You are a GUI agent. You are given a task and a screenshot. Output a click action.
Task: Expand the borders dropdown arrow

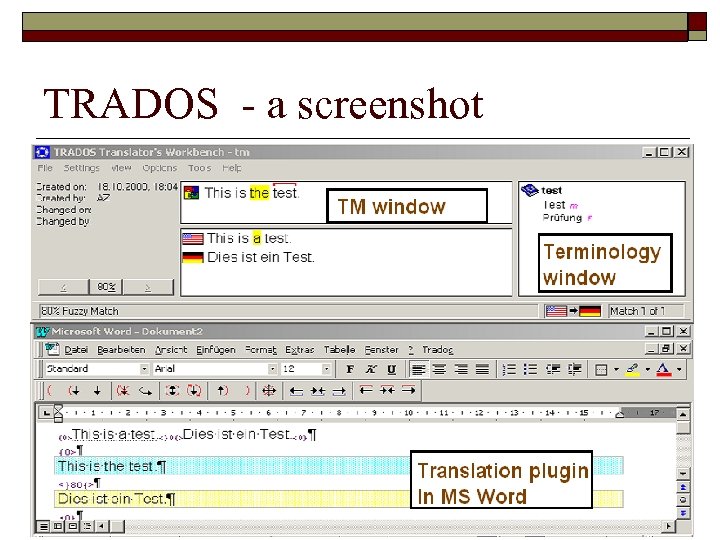click(616, 369)
